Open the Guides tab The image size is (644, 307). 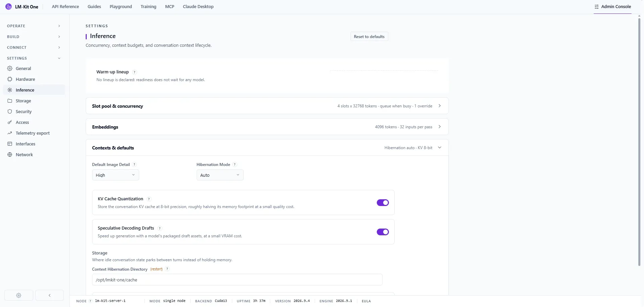pos(94,7)
